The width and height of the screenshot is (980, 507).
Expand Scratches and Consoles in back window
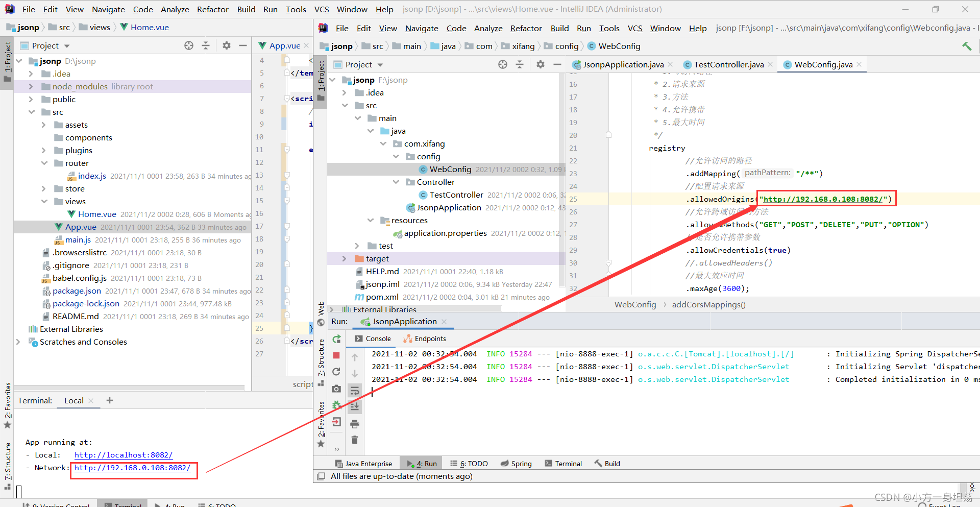tap(18, 342)
